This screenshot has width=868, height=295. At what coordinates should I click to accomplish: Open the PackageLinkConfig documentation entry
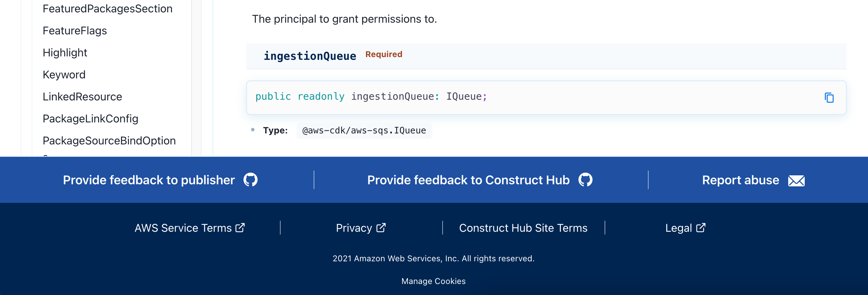coord(90,119)
